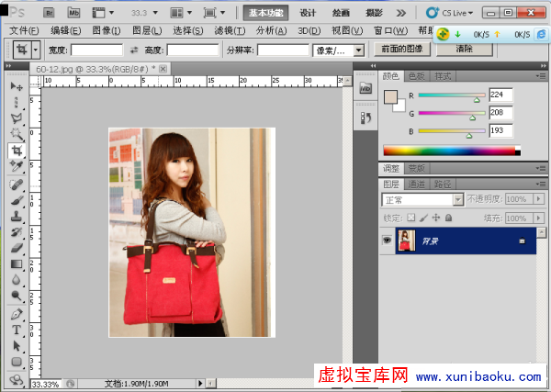Swap width and height values icon
551x392 pixels.
point(134,50)
